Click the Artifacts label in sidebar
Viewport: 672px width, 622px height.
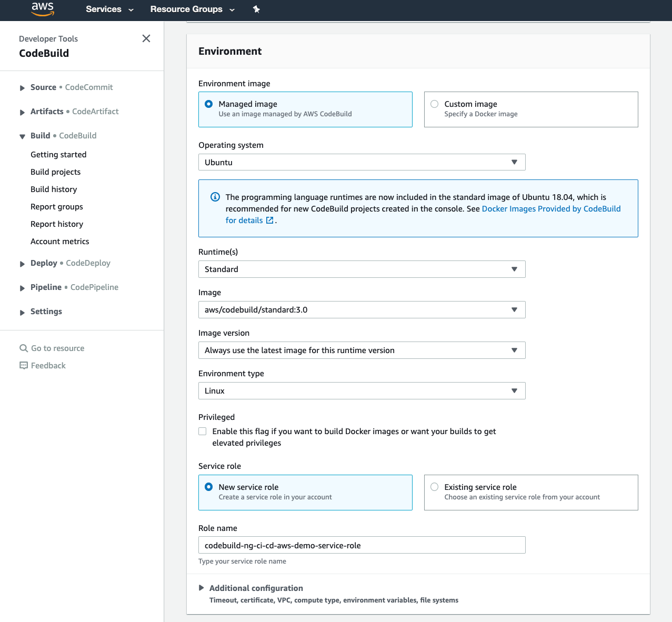pos(47,112)
